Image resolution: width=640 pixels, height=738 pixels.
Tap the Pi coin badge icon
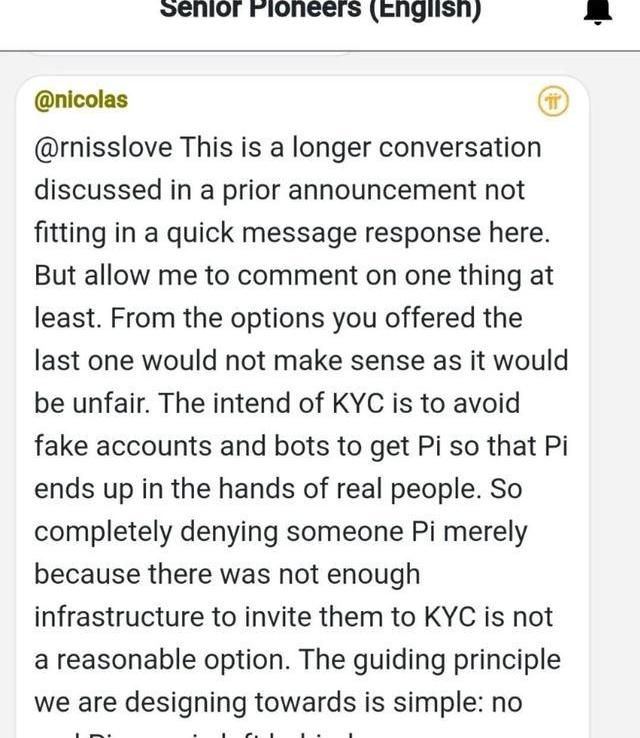[553, 101]
